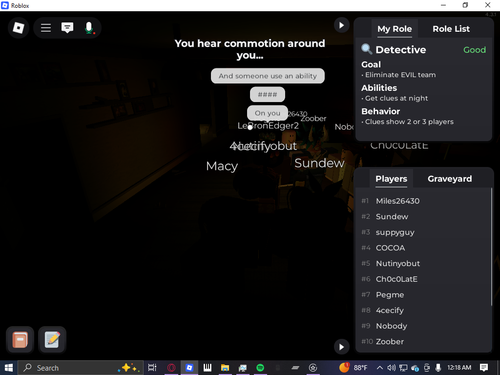The width and height of the screenshot is (500, 375).
Task: Open the chat window icon
Action: tap(67, 28)
